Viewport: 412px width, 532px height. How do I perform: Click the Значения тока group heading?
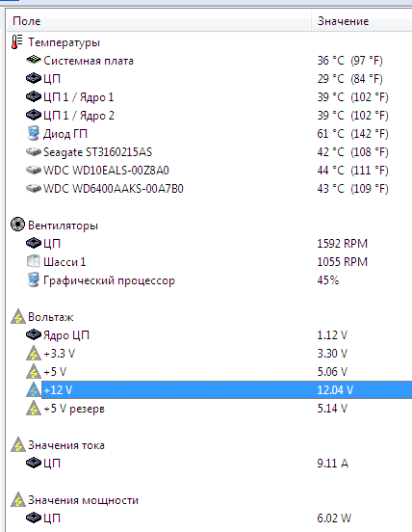click(66, 445)
